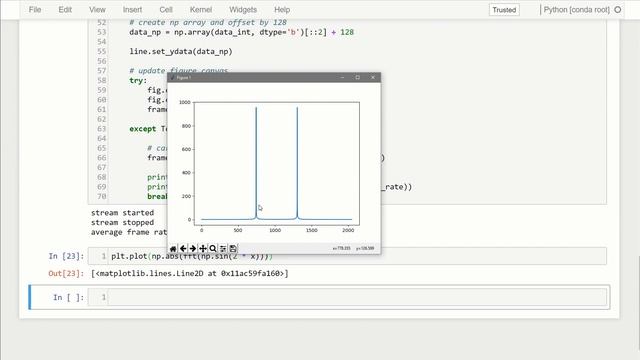Open the Widgets menu

coord(243,9)
